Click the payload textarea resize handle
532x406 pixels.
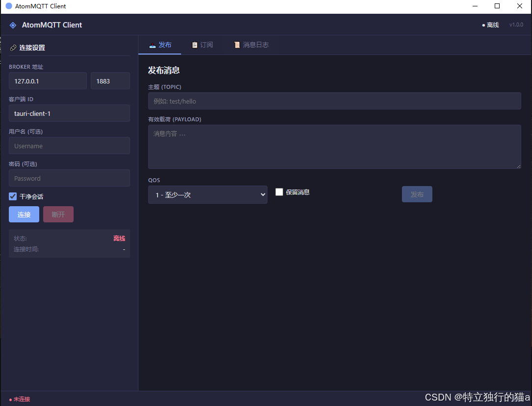point(519,166)
